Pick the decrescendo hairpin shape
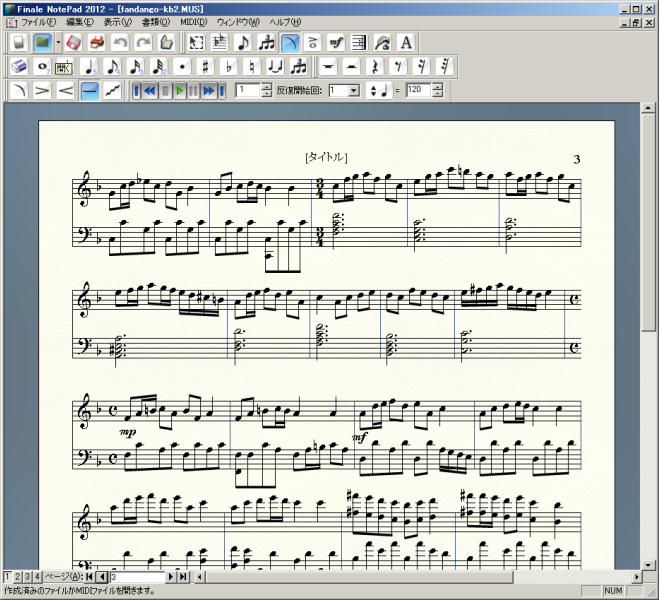 point(42,90)
